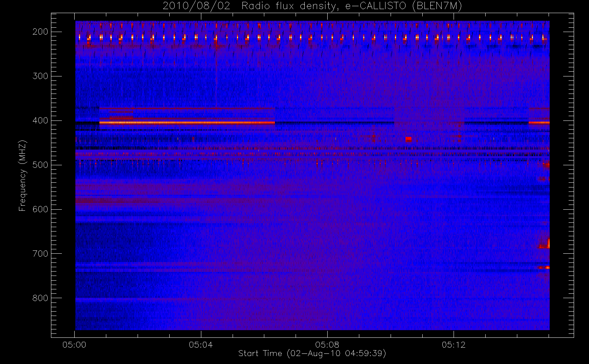The image size is (589, 364).
Task: Click the bright orange emission band near 400 MHz
Action: point(187,123)
